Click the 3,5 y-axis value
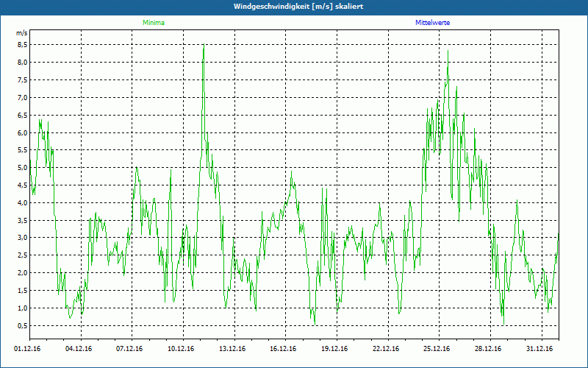 tap(23, 220)
